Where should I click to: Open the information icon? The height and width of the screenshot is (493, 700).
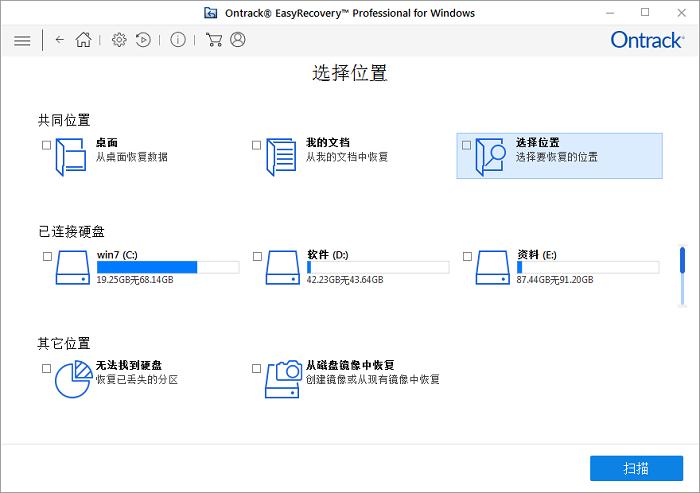click(x=178, y=40)
